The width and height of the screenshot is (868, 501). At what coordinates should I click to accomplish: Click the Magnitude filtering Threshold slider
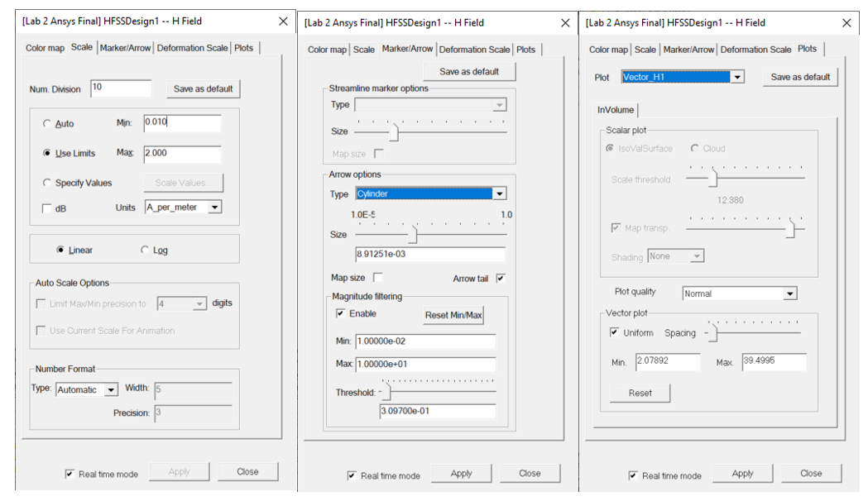click(386, 392)
